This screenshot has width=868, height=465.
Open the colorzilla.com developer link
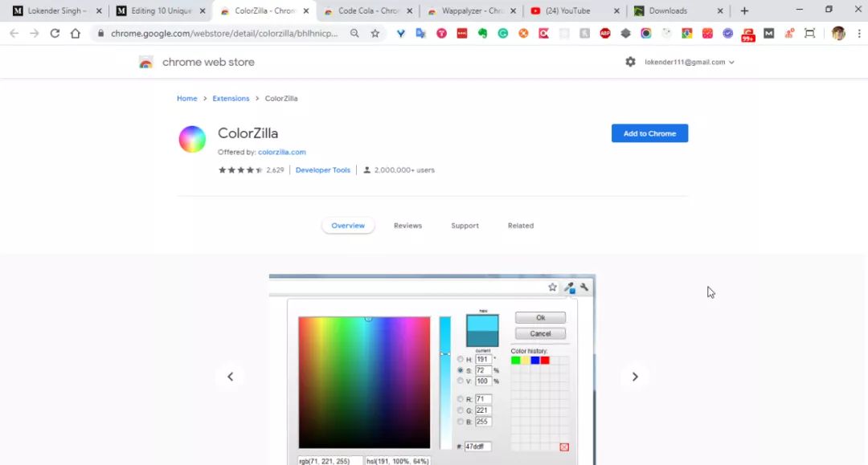[282, 152]
